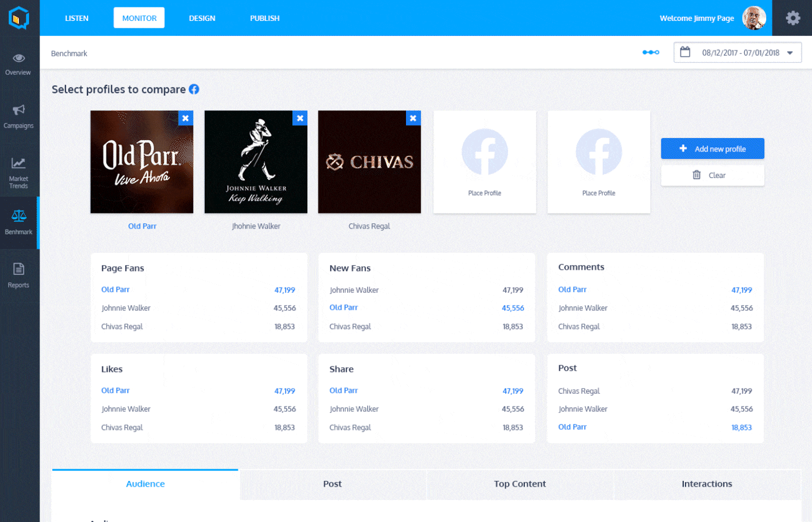Click the first empty Place Profile slot
Viewport: 812px width, 522px height.
[485, 162]
